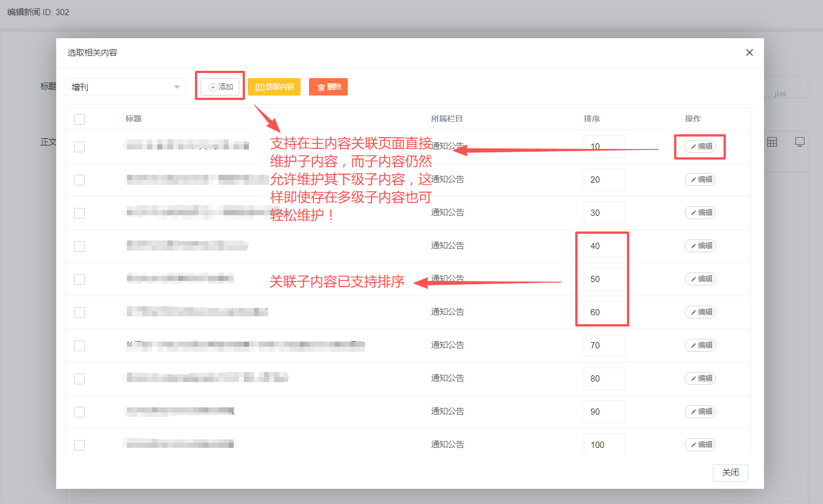Click the 排序 column header

coord(592,119)
